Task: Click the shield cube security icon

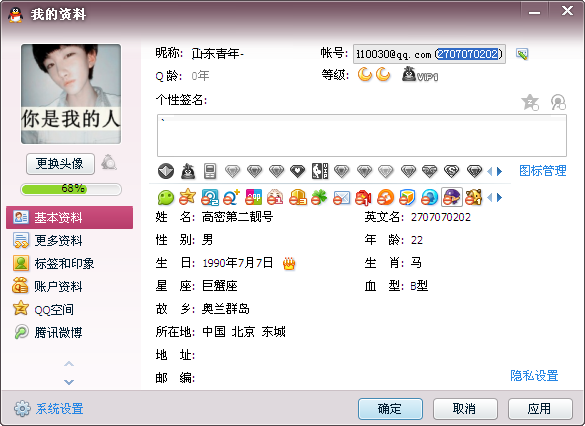Action: (x=407, y=197)
